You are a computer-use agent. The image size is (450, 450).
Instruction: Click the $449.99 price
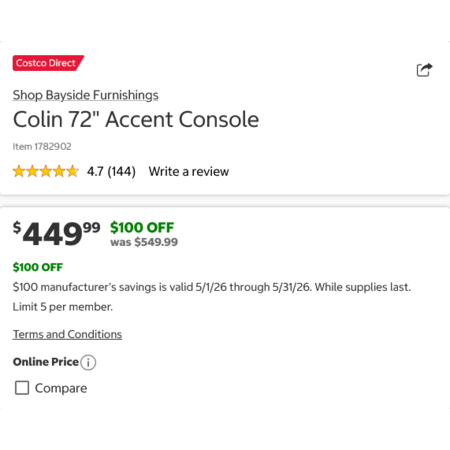[56, 233]
